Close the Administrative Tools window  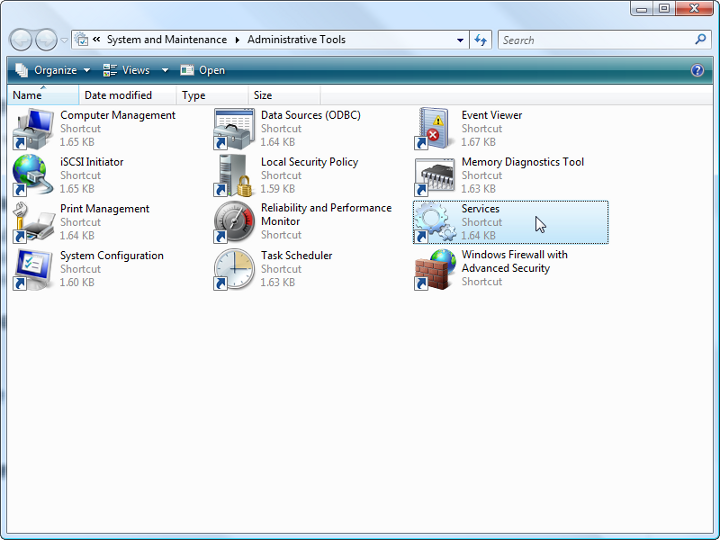694,8
